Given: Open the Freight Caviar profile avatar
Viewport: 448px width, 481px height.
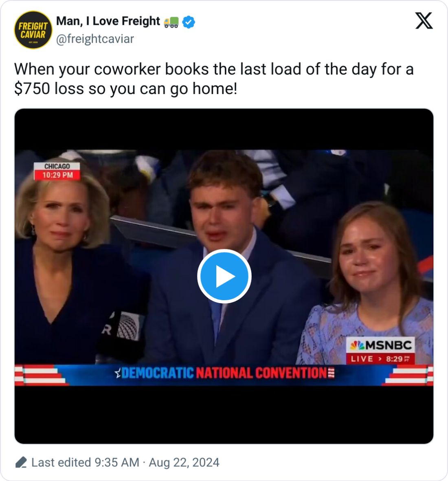Looking at the screenshot, I should tap(33, 30).
